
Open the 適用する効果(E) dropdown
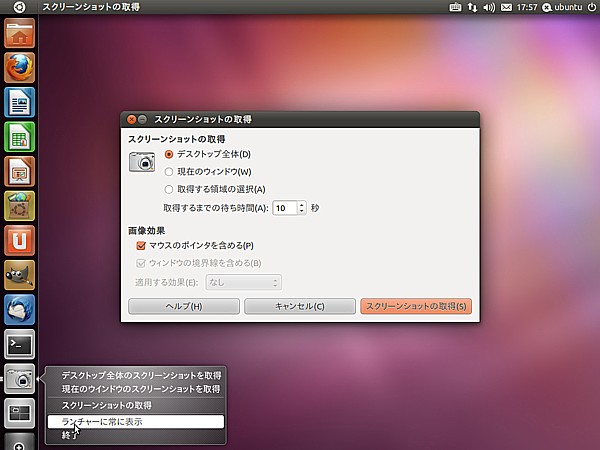243,283
